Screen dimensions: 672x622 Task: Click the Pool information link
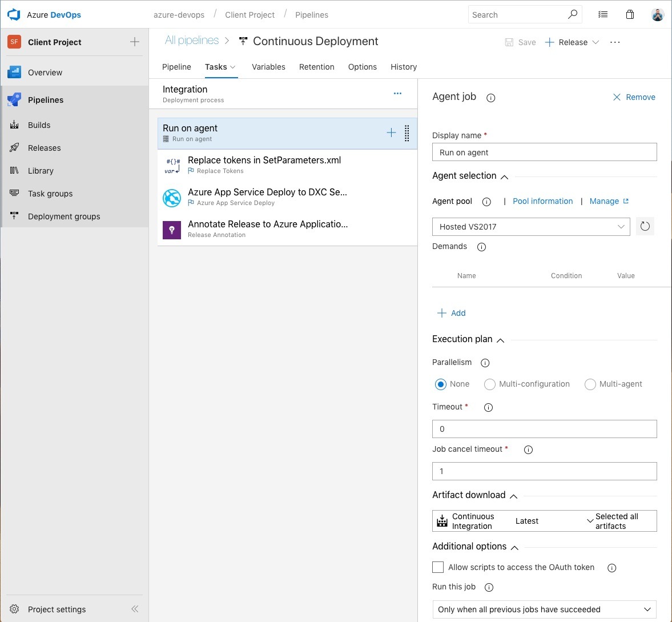[x=542, y=201]
